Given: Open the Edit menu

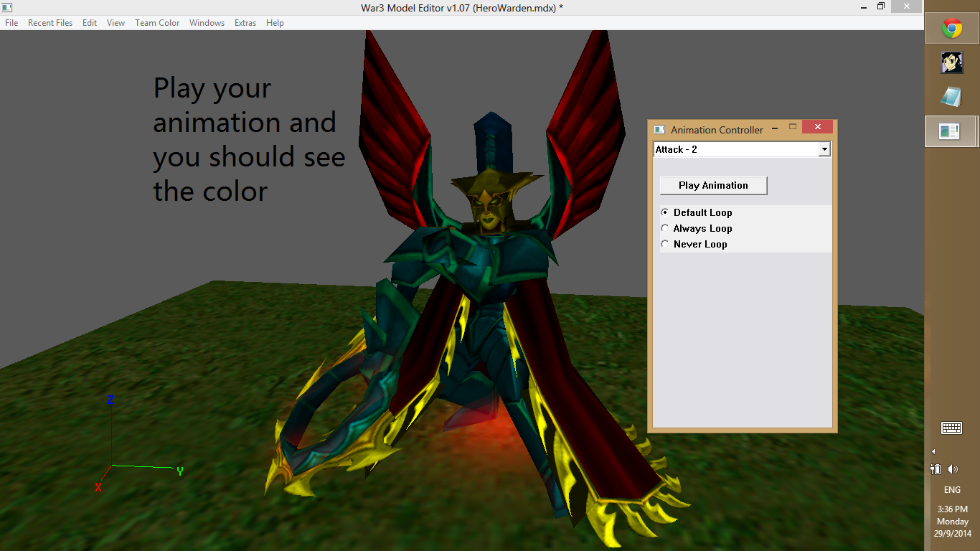Looking at the screenshot, I should click(90, 23).
